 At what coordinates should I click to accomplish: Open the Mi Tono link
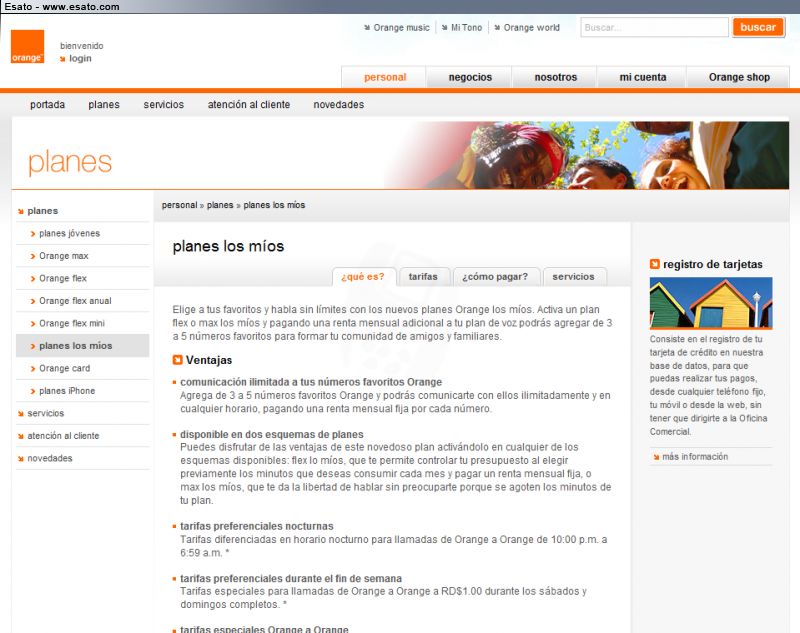(466, 28)
